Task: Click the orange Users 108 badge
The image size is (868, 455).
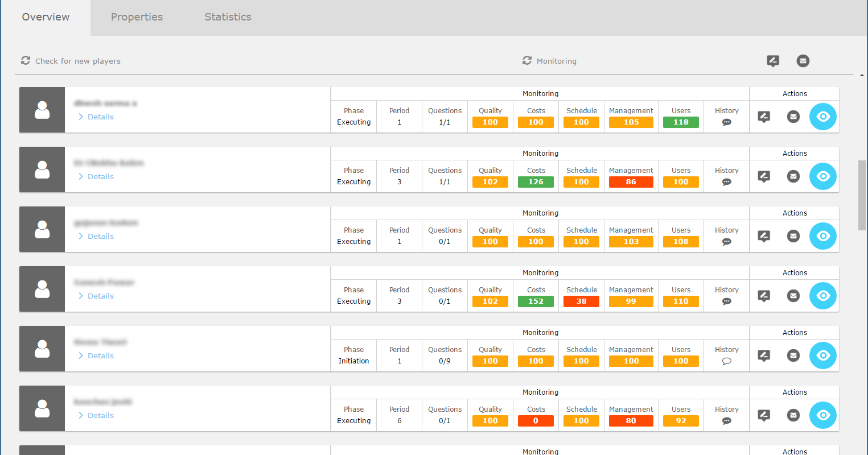Action: point(681,242)
